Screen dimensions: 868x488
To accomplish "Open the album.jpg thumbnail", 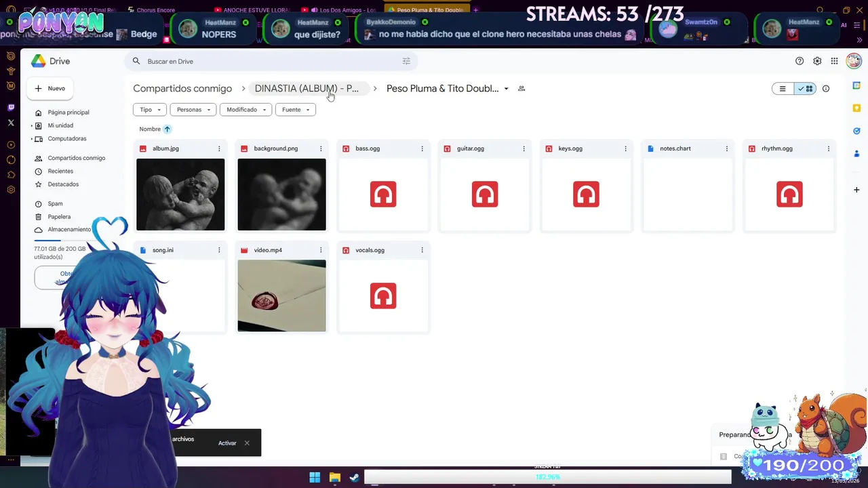I will pos(180,195).
